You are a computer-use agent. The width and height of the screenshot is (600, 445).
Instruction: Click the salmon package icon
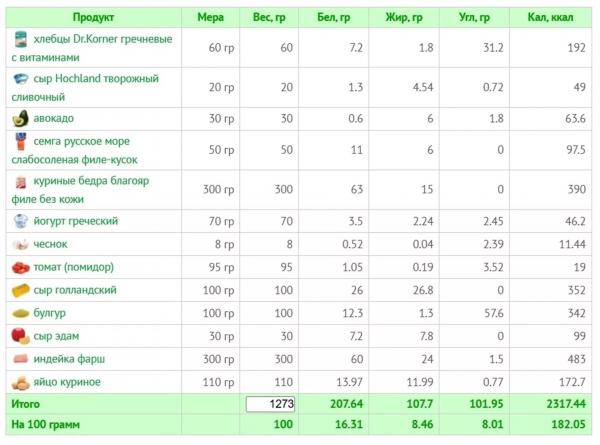21,141
